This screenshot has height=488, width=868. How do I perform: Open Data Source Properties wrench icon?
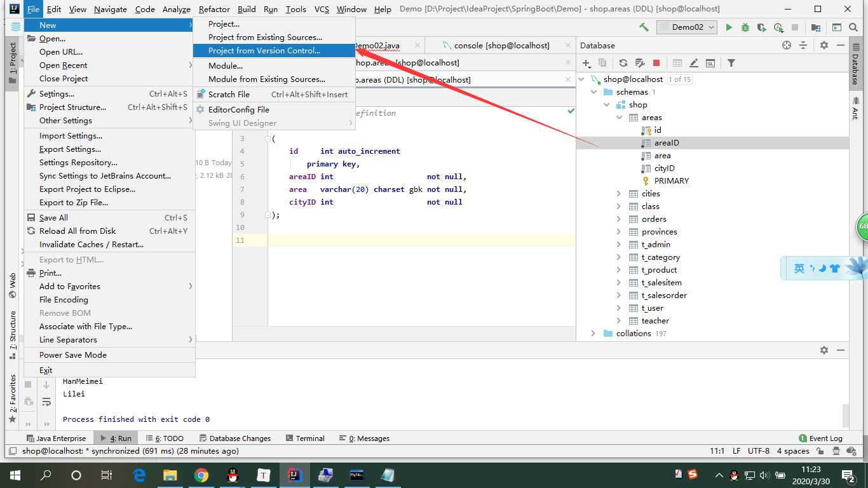(x=640, y=63)
